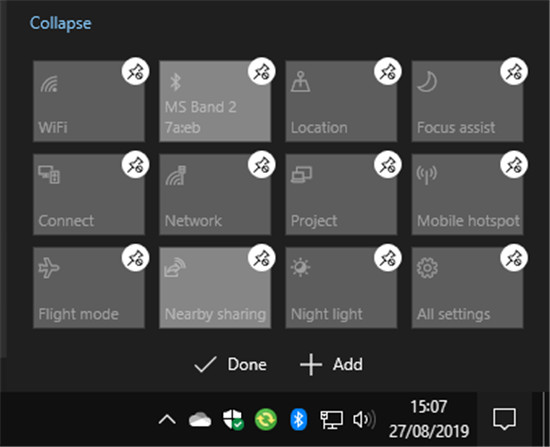
Task: Toggle the Night light tile
Action: 341,288
